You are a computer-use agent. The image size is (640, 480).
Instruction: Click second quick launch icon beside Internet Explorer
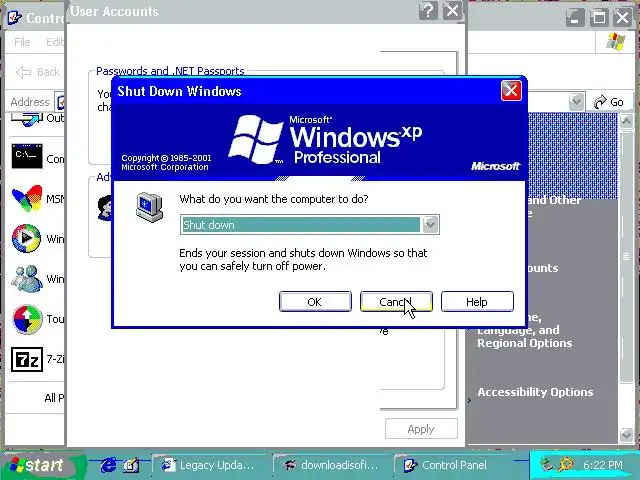131,465
